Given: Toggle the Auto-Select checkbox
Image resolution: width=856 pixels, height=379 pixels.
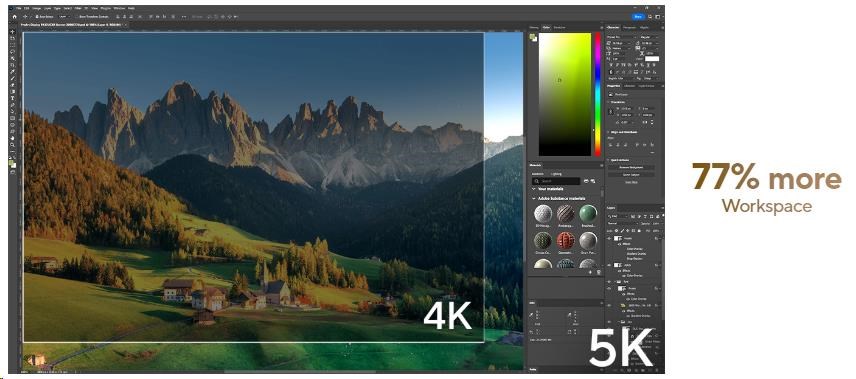Looking at the screenshot, I should [37, 17].
